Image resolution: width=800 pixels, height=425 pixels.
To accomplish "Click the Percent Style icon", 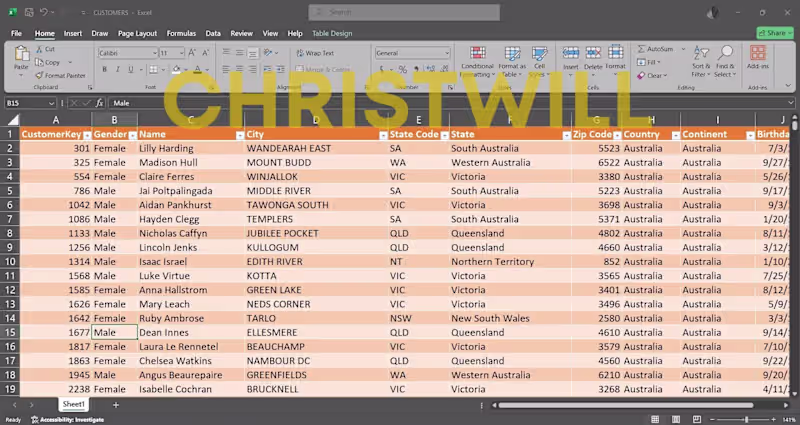I will (403, 69).
